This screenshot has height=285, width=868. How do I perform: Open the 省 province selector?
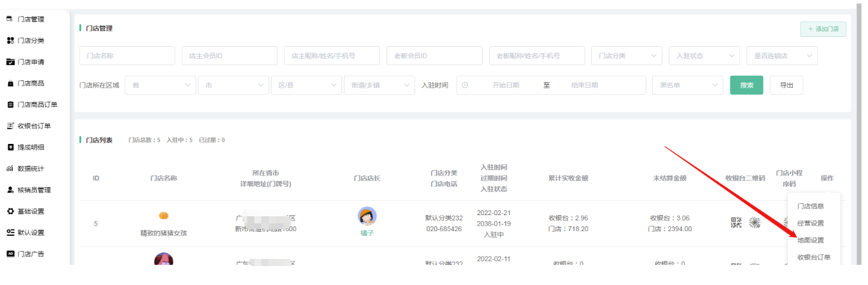(x=160, y=85)
